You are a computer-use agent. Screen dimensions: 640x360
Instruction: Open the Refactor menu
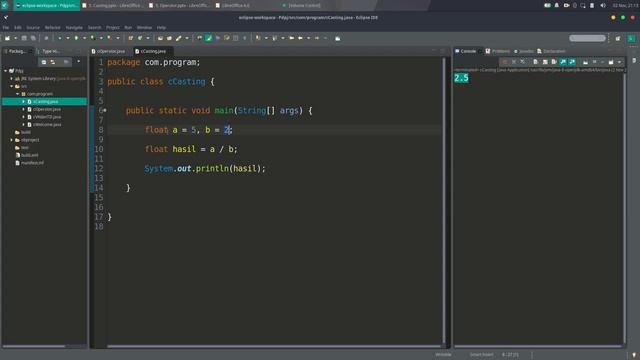[x=52, y=28]
